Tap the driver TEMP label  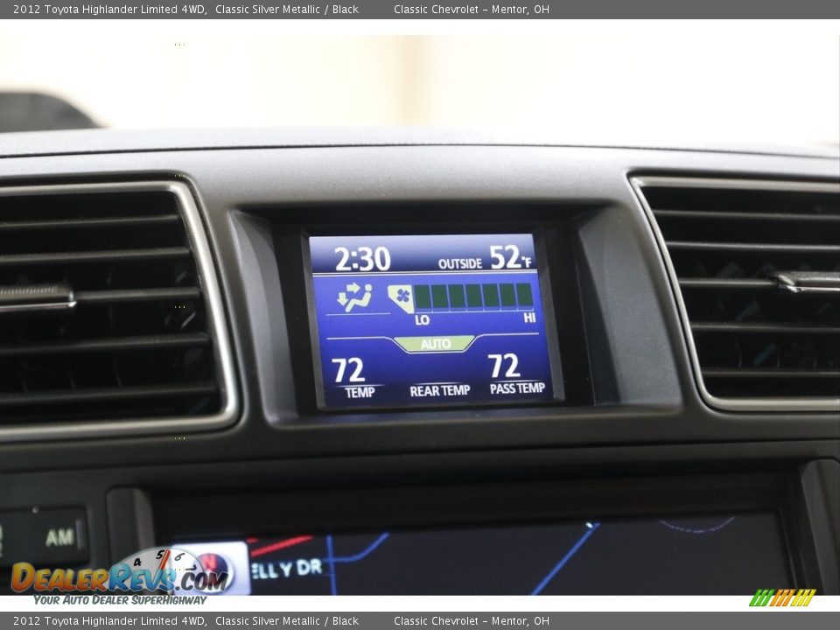click(x=360, y=393)
